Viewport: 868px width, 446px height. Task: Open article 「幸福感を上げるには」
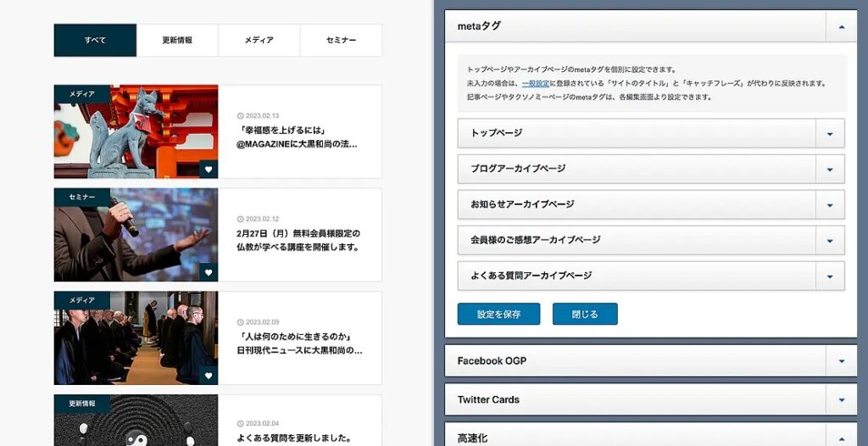pyautogui.click(x=297, y=137)
